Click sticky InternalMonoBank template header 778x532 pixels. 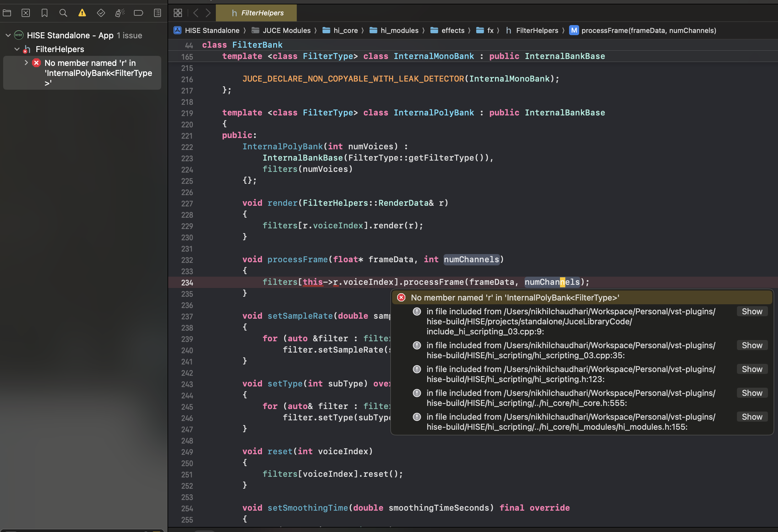click(413, 56)
